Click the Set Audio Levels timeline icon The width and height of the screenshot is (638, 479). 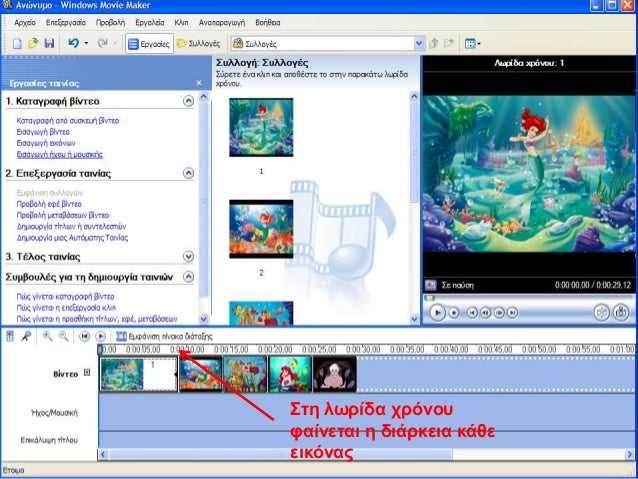10,336
